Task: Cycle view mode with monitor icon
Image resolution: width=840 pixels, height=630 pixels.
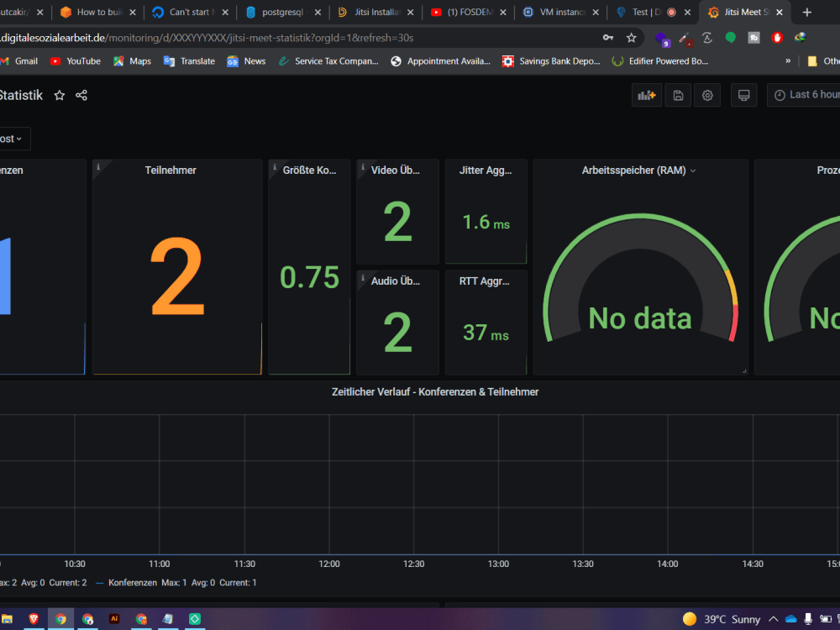Action: point(743,96)
